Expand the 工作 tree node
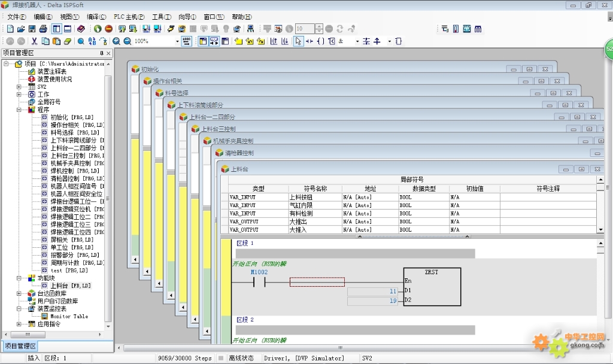The width and height of the screenshot is (613, 364). click(x=19, y=94)
